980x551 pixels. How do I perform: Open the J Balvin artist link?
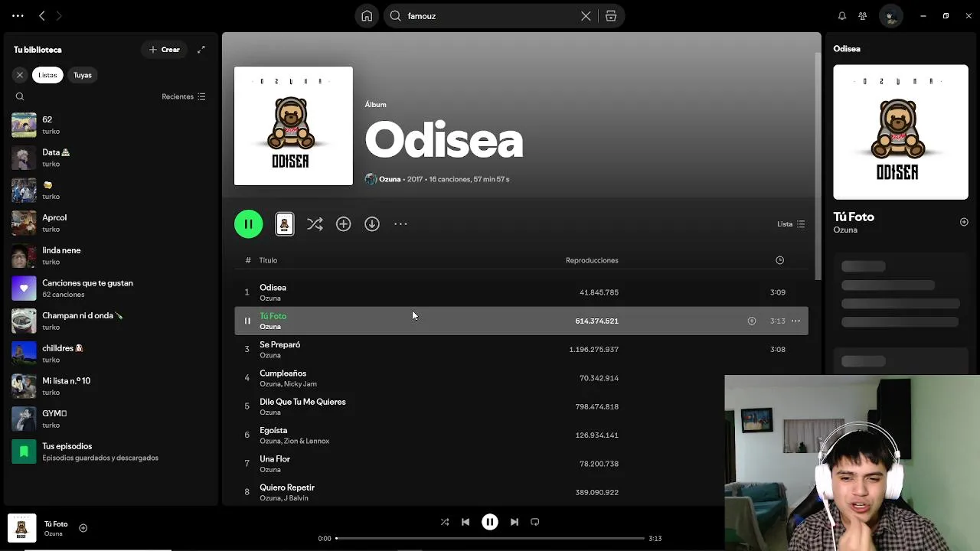coord(296,498)
